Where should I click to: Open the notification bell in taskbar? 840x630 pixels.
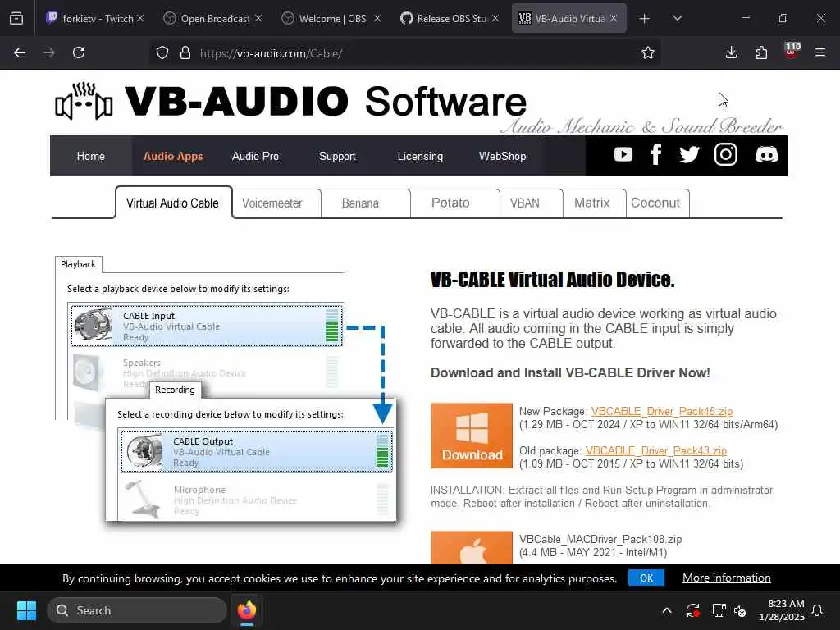[817, 610]
